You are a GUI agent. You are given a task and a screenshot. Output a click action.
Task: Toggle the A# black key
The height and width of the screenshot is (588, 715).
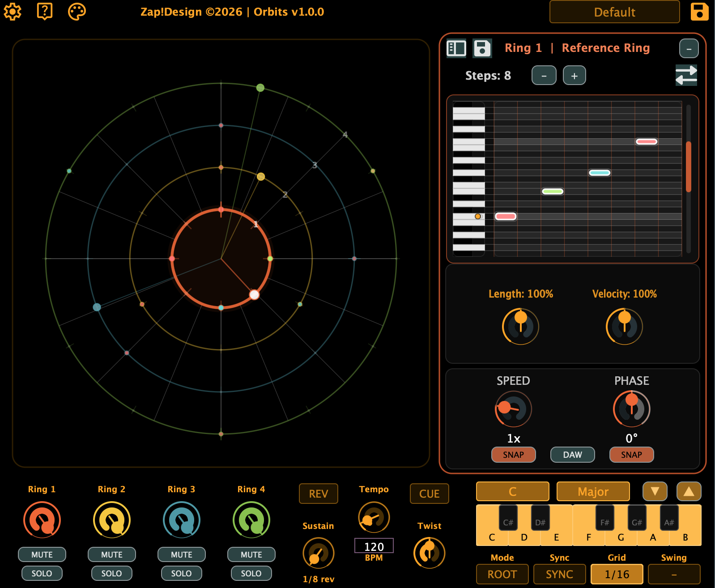point(669,518)
